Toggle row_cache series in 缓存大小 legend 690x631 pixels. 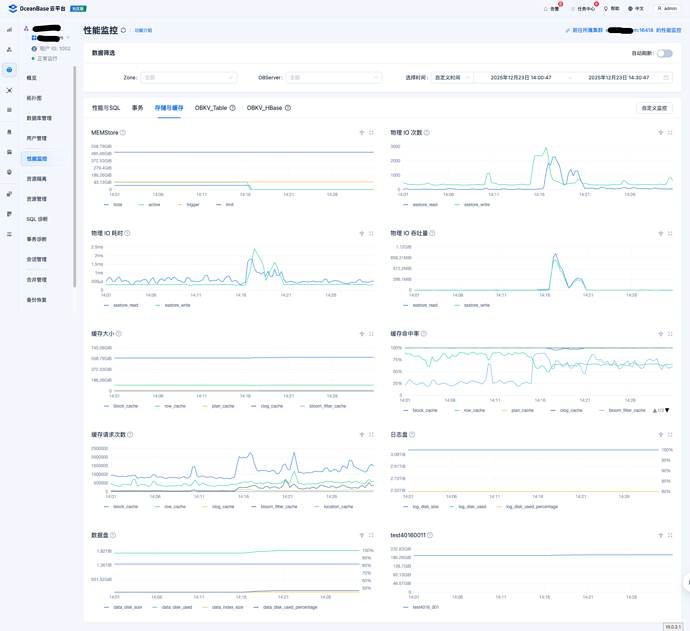pos(174,406)
